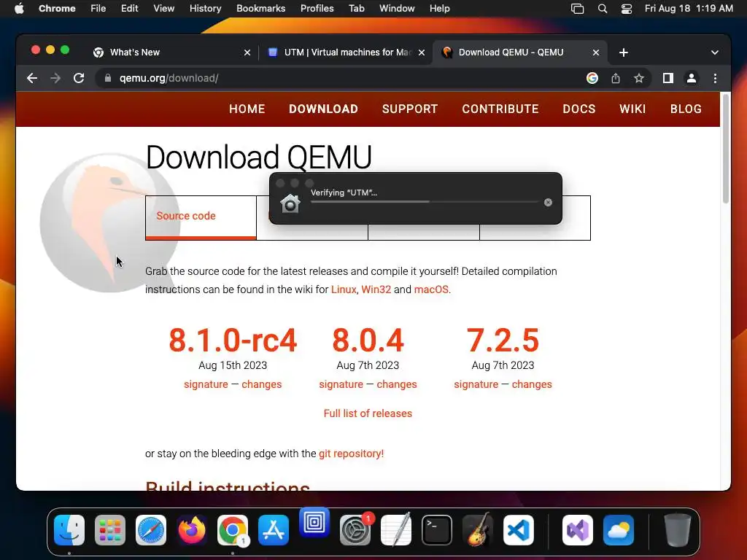The width and height of the screenshot is (747, 560).
Task: Open changes for 8.1.0-rc4
Action: click(262, 384)
